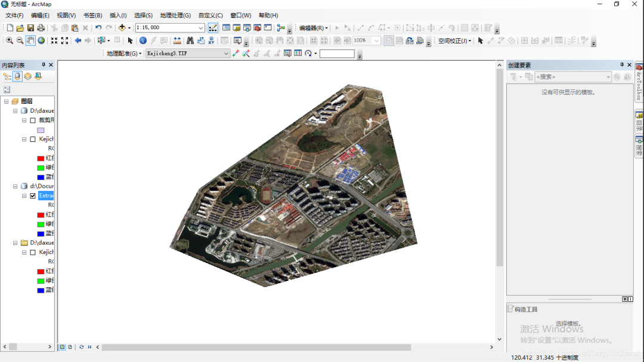Click Fixed Zoom Out icon

click(x=64, y=41)
